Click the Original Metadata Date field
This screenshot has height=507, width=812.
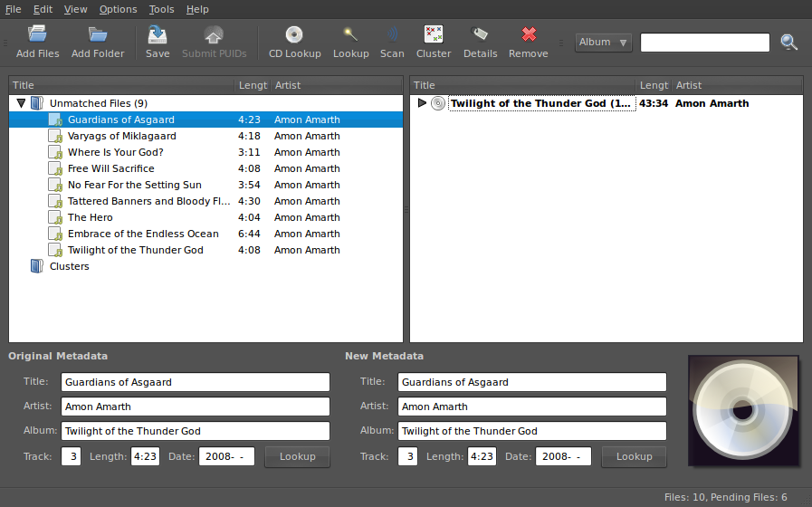[x=226, y=456]
